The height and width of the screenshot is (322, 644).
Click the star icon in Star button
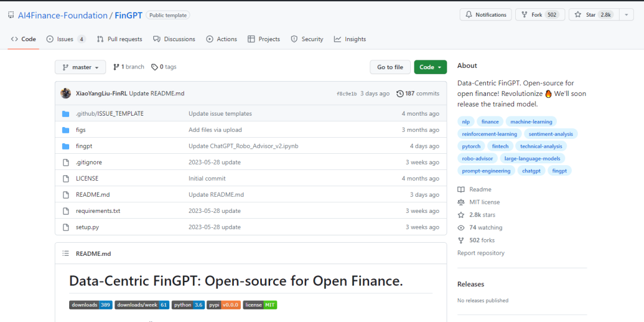pyautogui.click(x=578, y=15)
